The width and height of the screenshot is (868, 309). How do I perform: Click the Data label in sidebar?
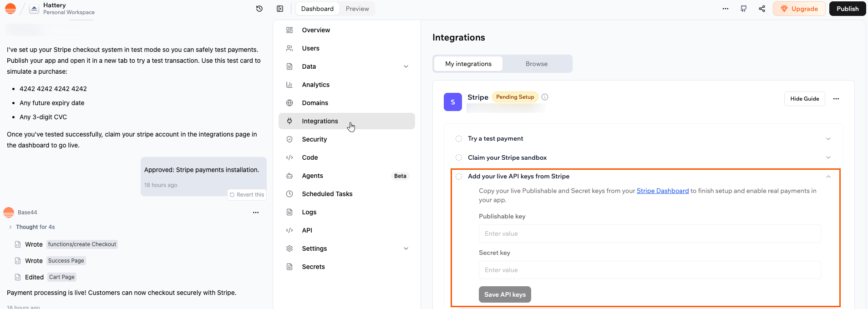click(309, 66)
